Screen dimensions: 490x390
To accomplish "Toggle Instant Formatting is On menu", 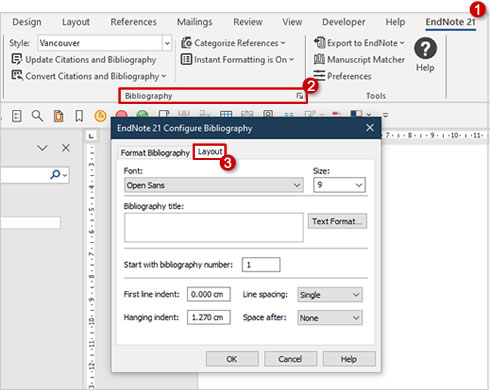I will [238, 60].
